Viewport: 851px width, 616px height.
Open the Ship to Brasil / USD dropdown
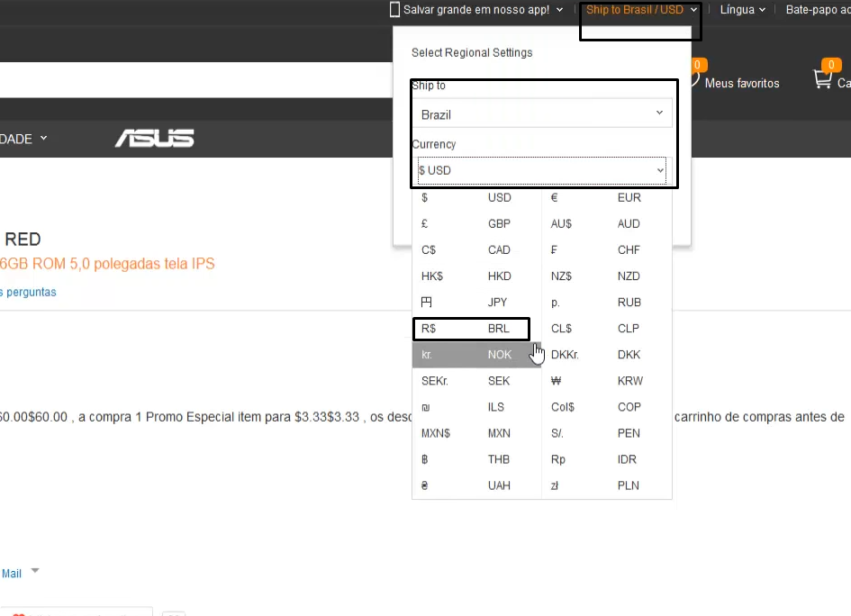coord(641,10)
